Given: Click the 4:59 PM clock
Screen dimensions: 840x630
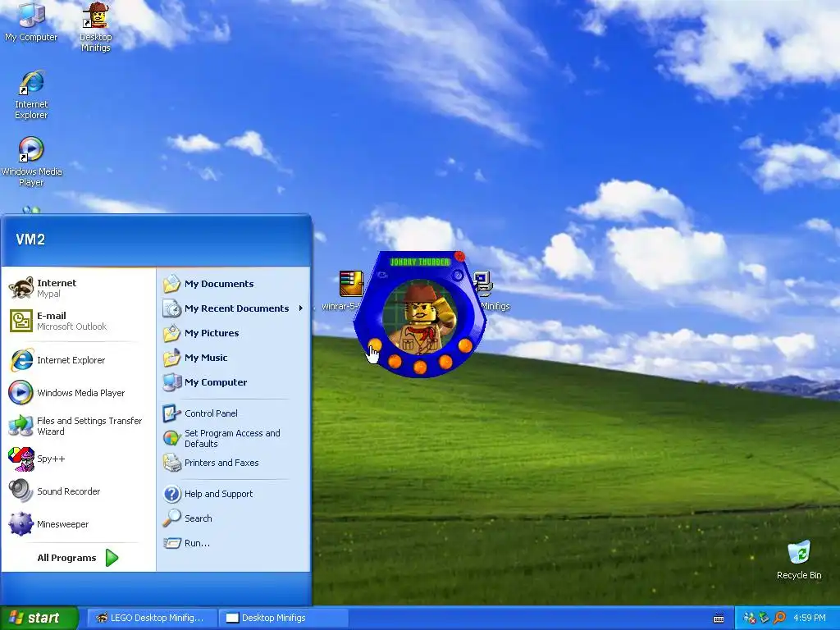Looking at the screenshot, I should 810,618.
